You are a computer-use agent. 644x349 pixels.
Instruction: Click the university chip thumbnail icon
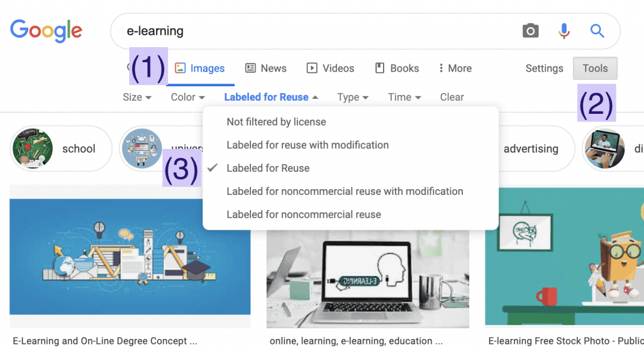142,148
